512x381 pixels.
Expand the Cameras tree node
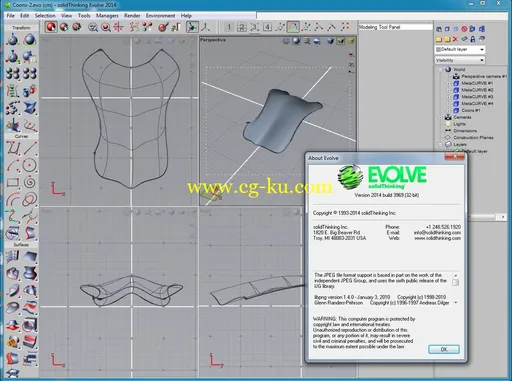[441, 117]
